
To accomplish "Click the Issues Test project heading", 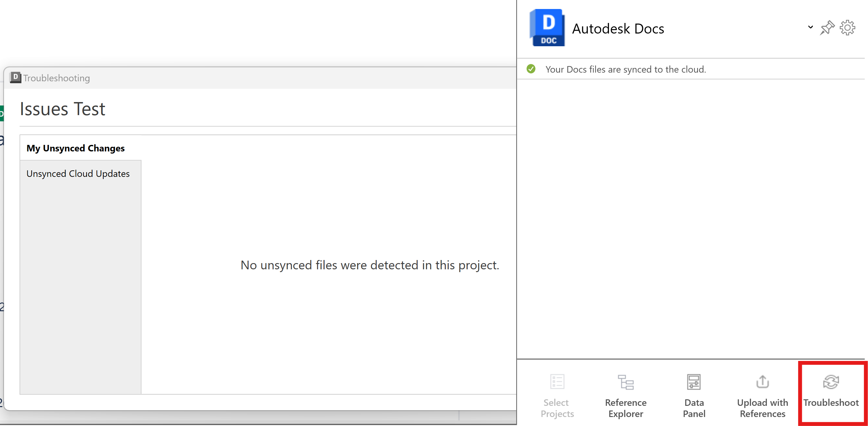I will (63, 109).
